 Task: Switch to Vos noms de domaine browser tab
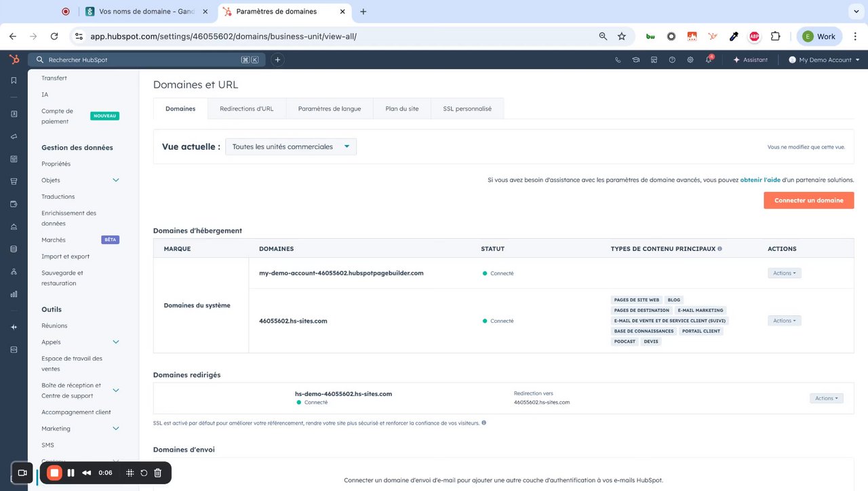[x=146, y=12]
